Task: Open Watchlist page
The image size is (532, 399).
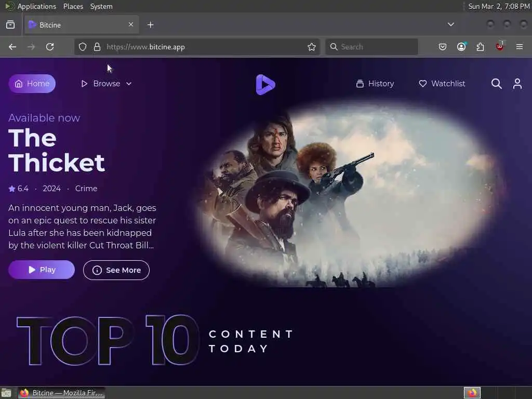Action: (442, 84)
